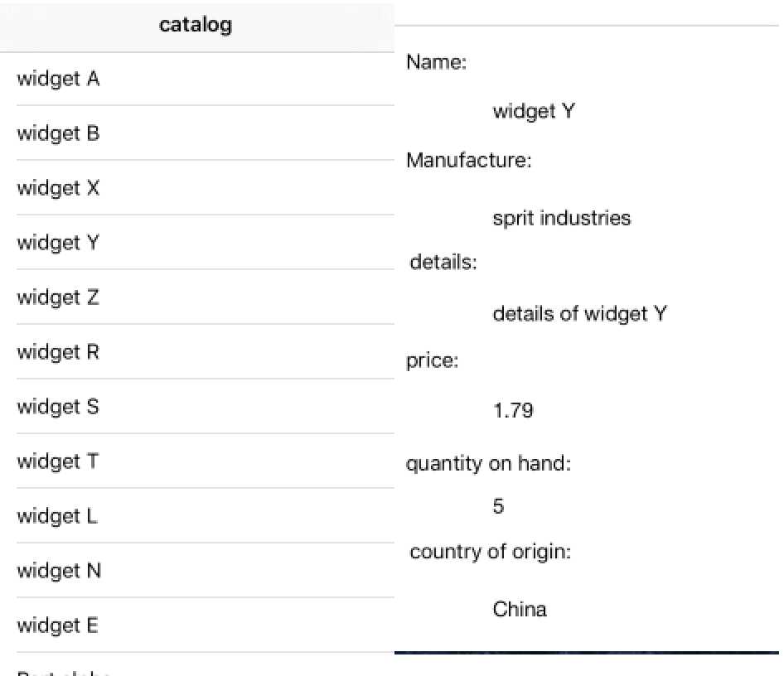Select widget S in the list
This screenshot has height=681, width=784.
(197, 407)
